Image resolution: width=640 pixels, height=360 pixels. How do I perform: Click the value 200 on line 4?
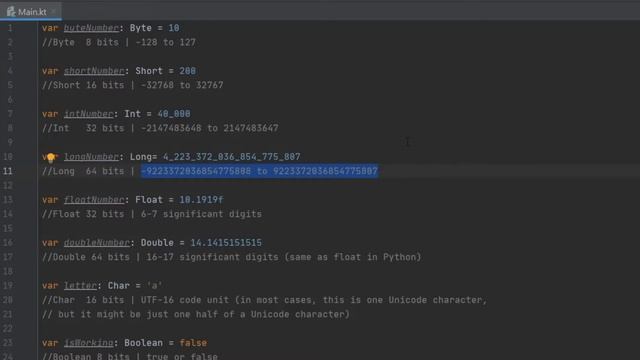click(x=188, y=71)
